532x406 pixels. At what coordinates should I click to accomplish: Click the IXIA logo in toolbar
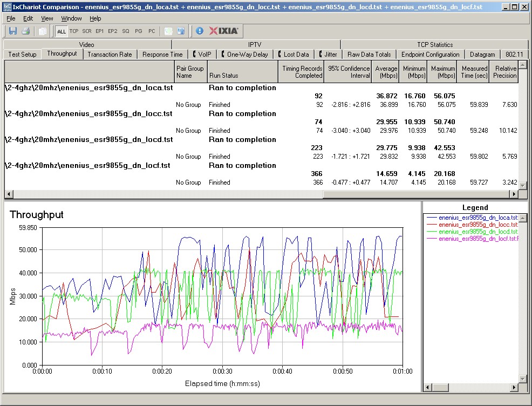tap(223, 31)
